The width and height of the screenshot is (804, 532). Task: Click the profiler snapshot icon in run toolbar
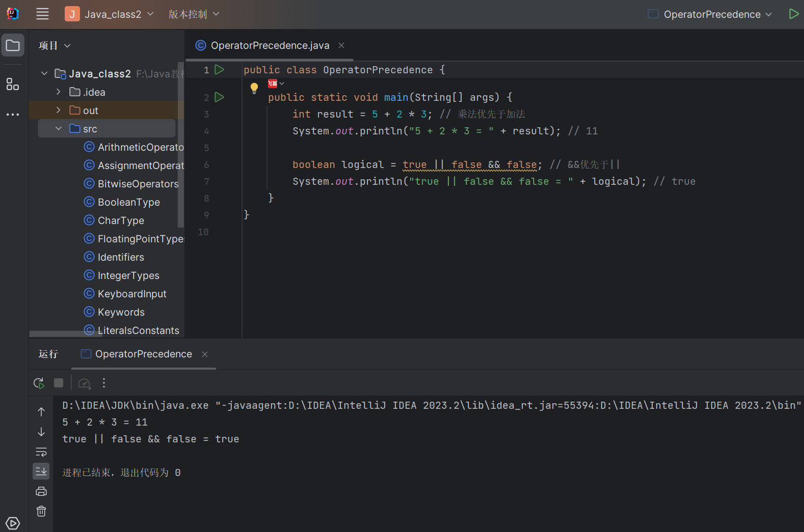coord(85,383)
